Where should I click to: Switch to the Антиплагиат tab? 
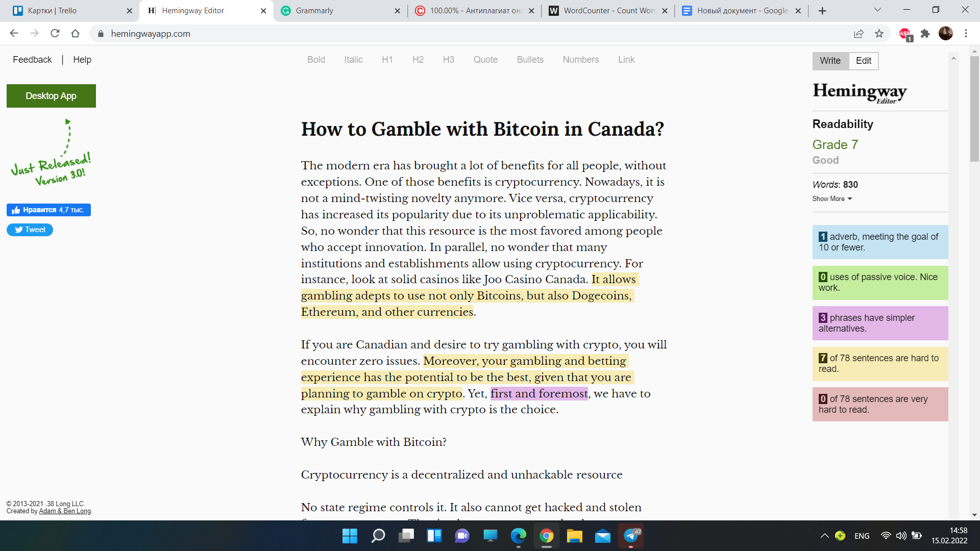[474, 11]
